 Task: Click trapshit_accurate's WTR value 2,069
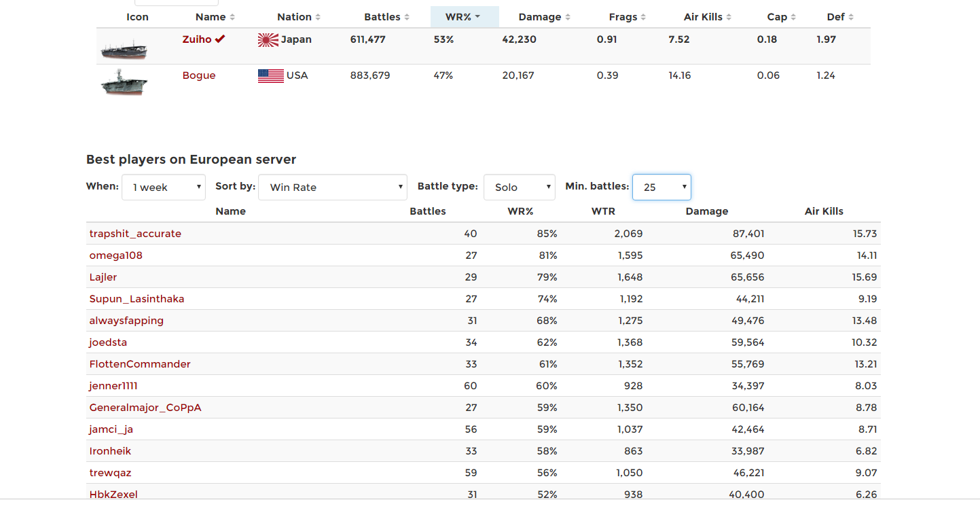pos(628,234)
